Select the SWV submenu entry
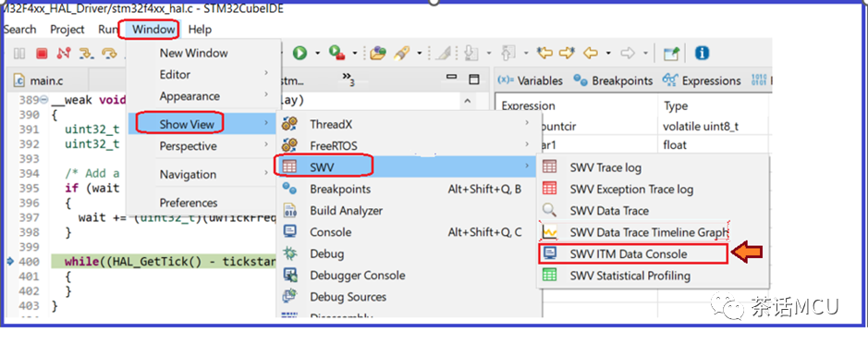Viewport: 868px width, 345px height. pyautogui.click(x=407, y=166)
